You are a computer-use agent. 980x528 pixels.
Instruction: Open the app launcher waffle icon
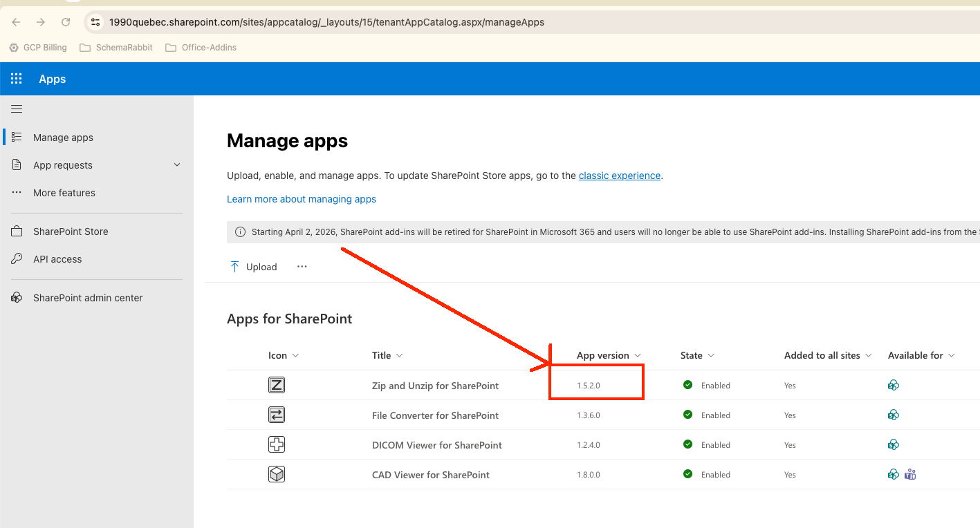[17, 79]
